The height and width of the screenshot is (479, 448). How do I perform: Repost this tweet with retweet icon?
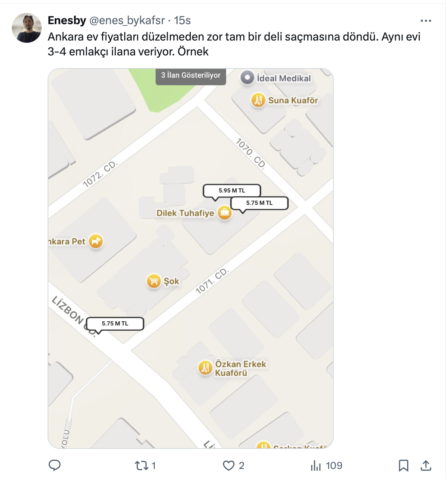141,465
